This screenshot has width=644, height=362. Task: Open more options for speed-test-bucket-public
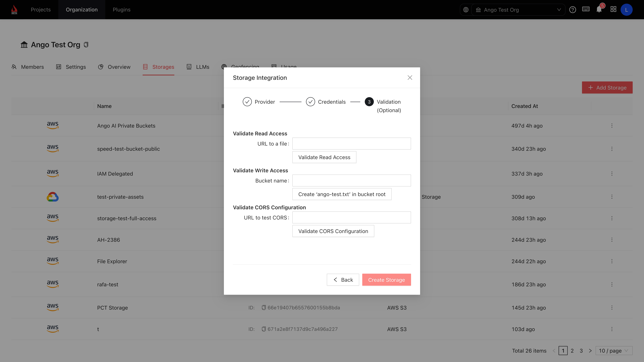tap(612, 149)
